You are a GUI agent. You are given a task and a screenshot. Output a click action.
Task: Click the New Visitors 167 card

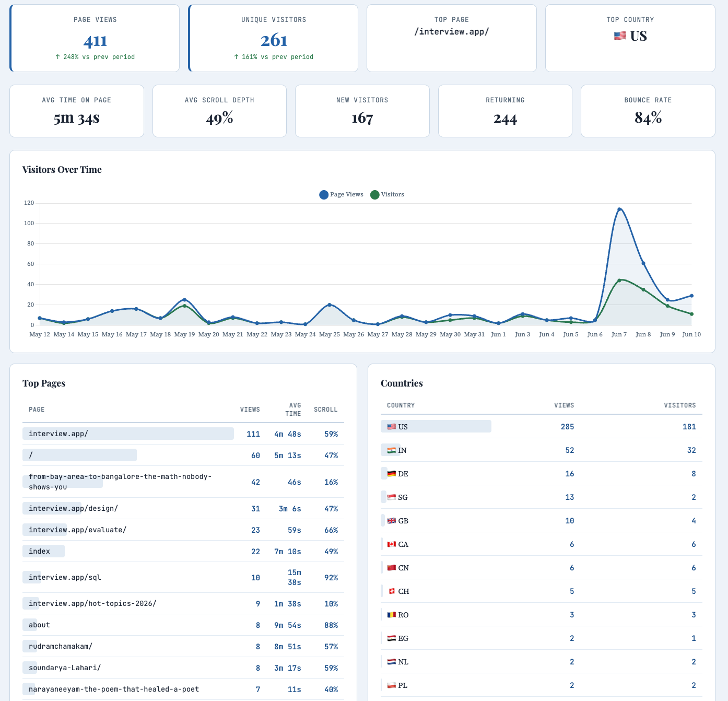click(362, 111)
